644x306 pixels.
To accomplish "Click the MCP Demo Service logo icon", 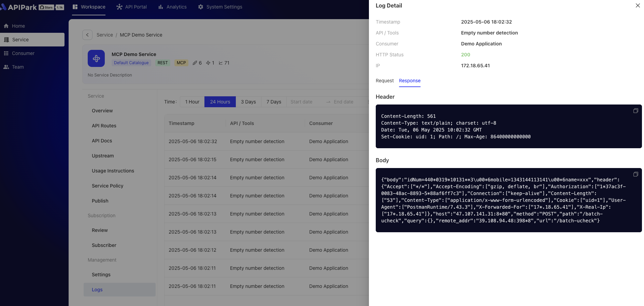I will (x=96, y=58).
